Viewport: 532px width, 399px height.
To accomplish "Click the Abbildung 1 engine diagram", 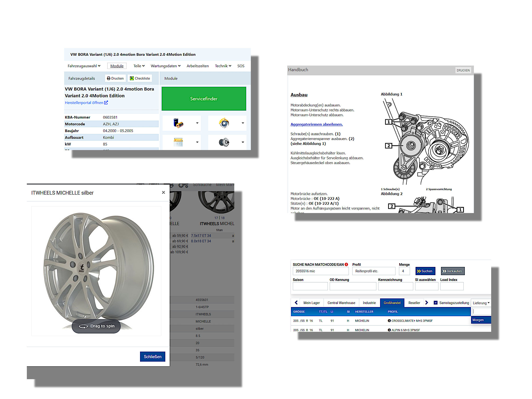I will tap(426, 141).
